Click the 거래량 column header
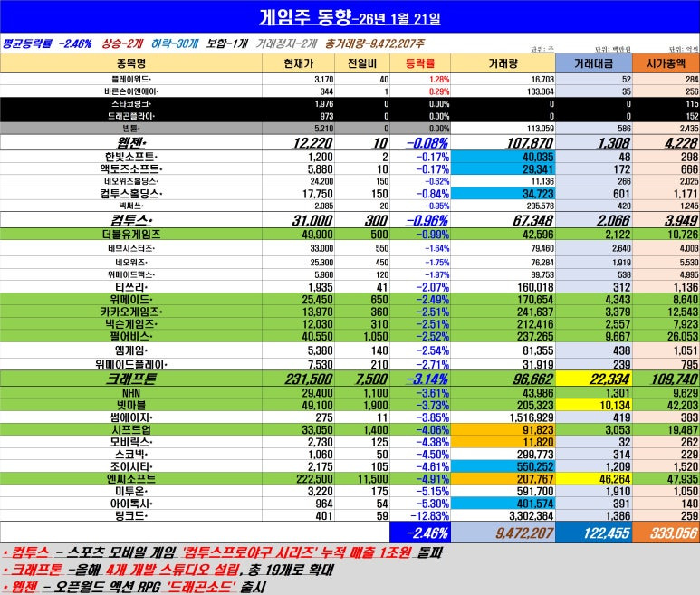 click(x=503, y=63)
